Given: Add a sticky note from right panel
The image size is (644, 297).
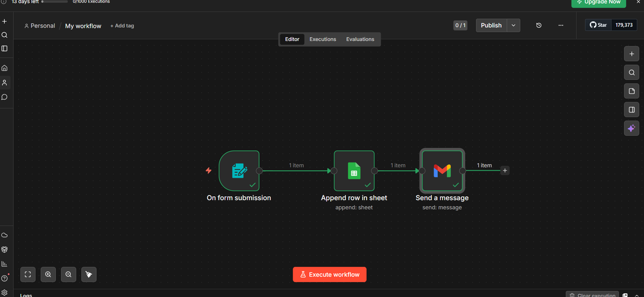Looking at the screenshot, I should tap(632, 91).
